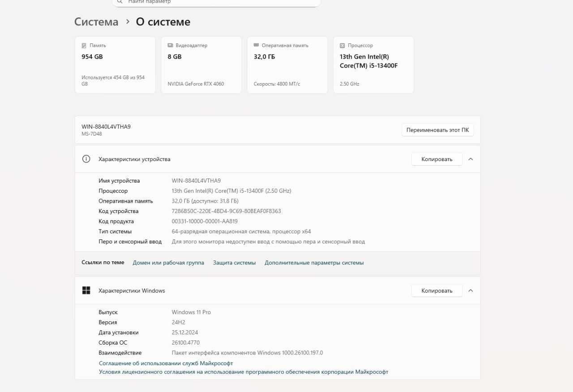Click 'Скорость: 4800 МТ/с' text
This screenshot has width=573, height=392.
277,84
